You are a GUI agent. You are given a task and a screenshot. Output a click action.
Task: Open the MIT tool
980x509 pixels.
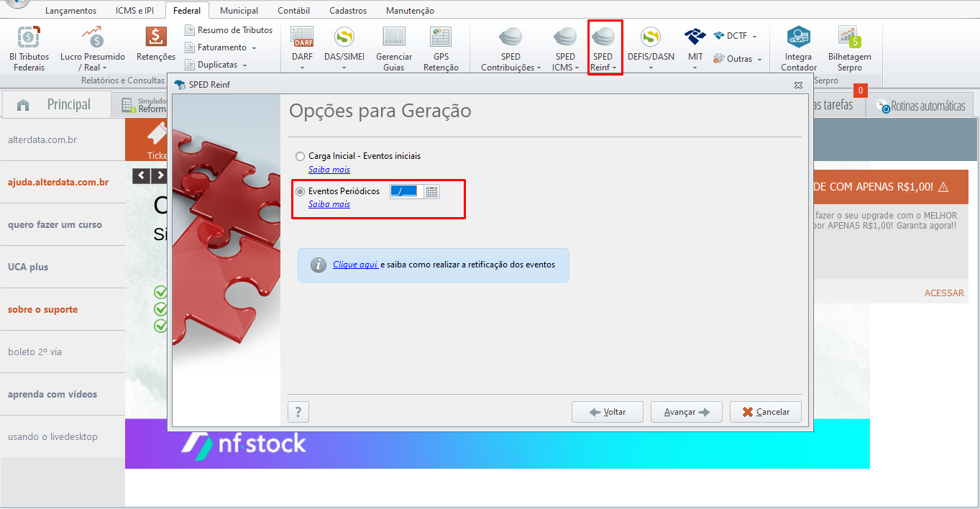695,48
